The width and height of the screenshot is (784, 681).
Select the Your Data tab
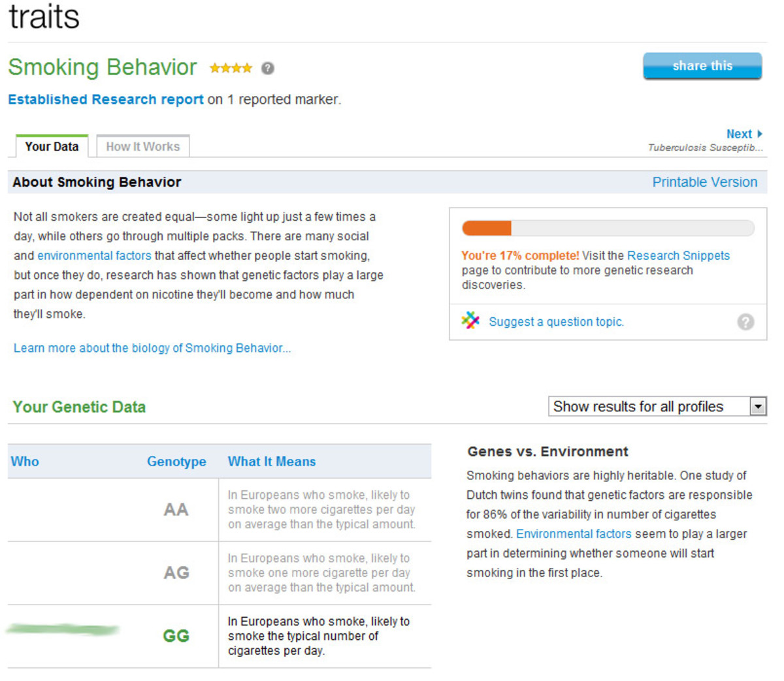51,146
